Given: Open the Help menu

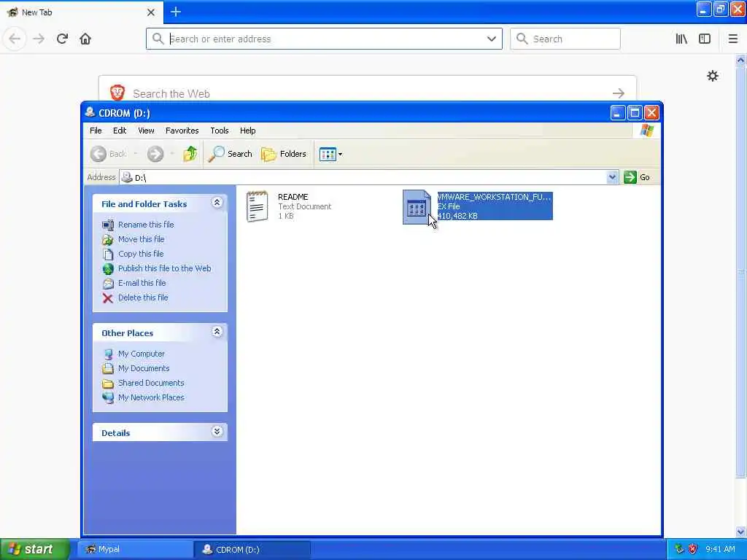Looking at the screenshot, I should point(248,131).
